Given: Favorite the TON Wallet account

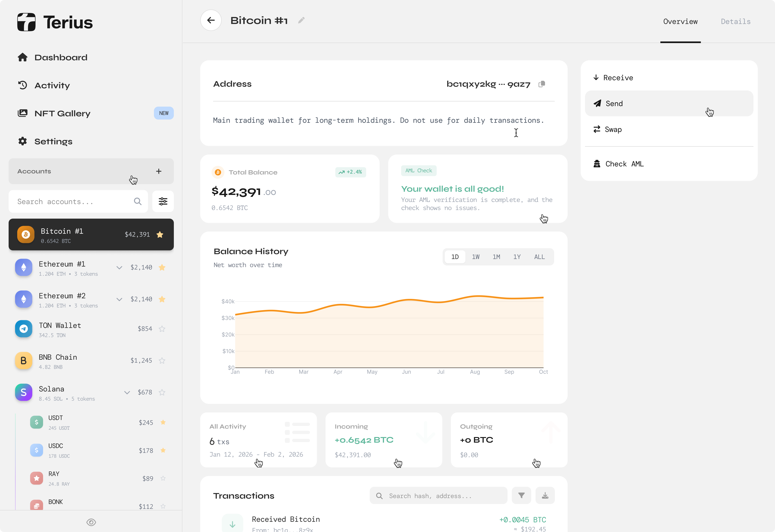Looking at the screenshot, I should (x=162, y=328).
